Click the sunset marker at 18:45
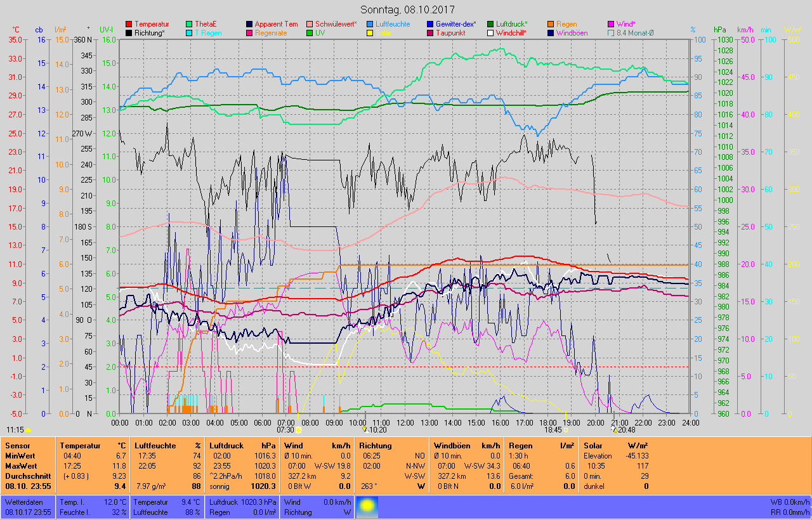 click(x=566, y=429)
